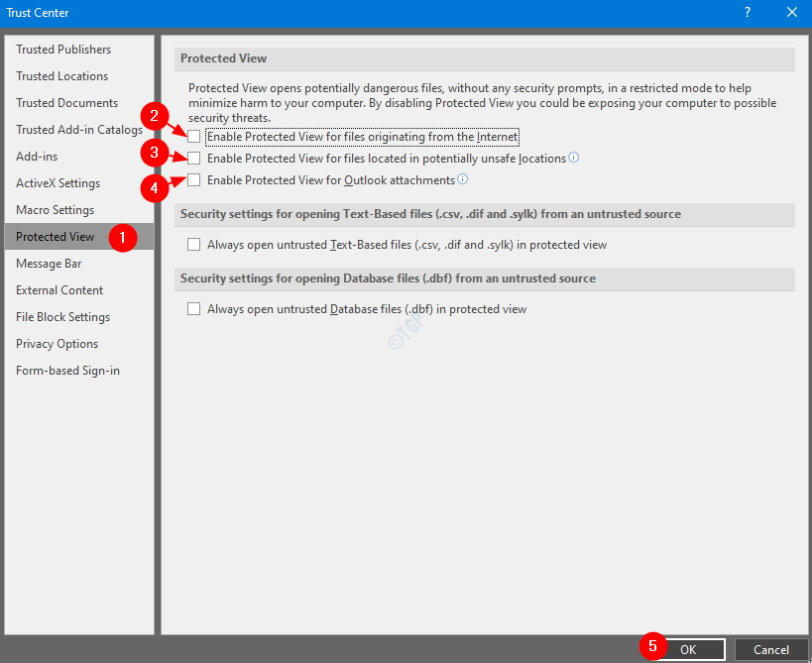Image resolution: width=812 pixels, height=663 pixels.
Task: Click the Help question mark in title bar
Action: [747, 12]
